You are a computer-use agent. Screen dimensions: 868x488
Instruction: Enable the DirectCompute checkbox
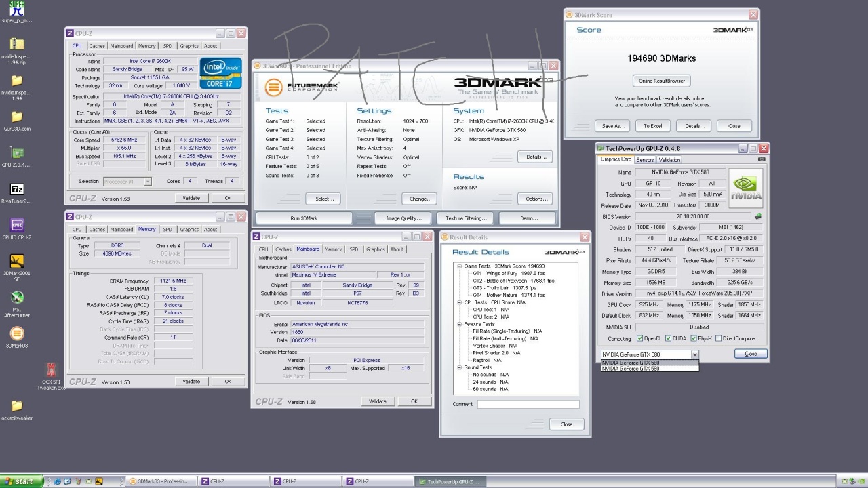click(718, 338)
